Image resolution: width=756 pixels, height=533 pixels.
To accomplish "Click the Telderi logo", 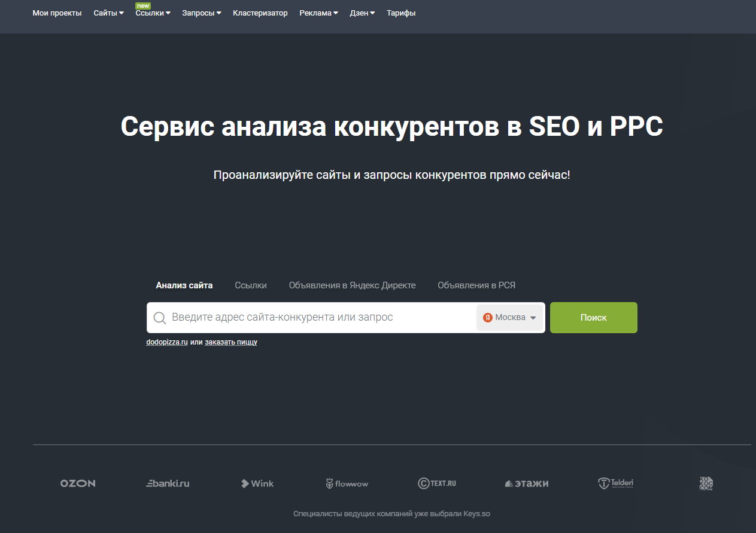I will click(x=616, y=483).
